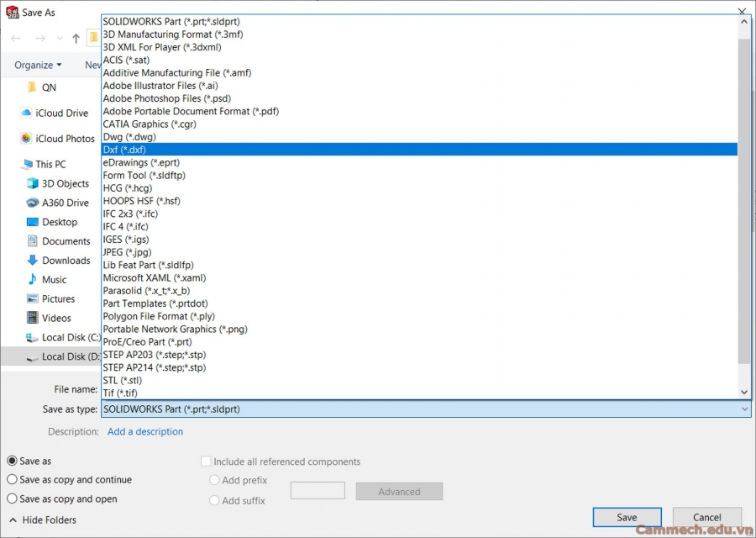The width and height of the screenshot is (756, 538).
Task: Select the Add prefix radio button
Action: [x=214, y=480]
